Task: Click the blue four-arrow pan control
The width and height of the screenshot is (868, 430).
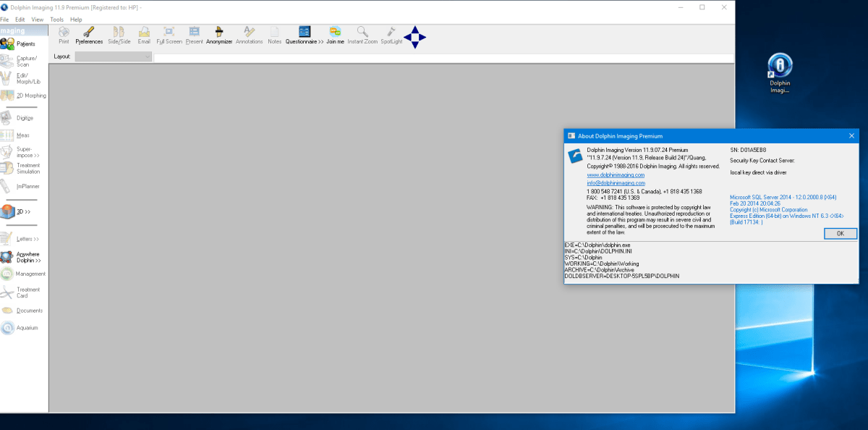Action: click(x=415, y=37)
